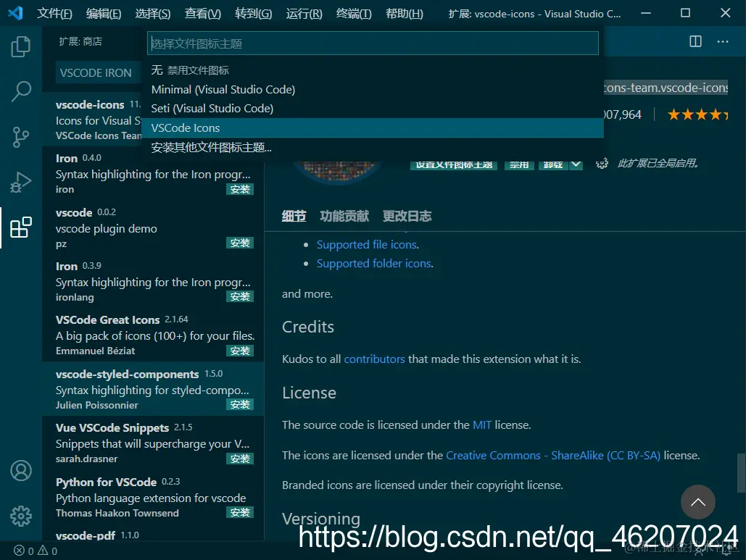Open the MIT license link
Image resolution: width=746 pixels, height=560 pixels.
tap(482, 425)
